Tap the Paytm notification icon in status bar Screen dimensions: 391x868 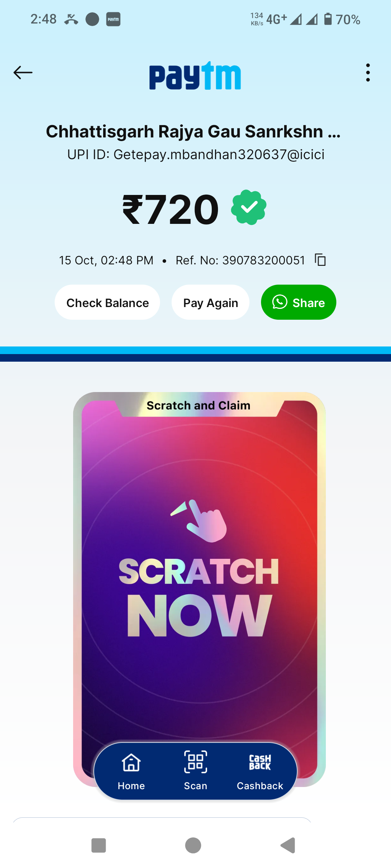[113, 19]
